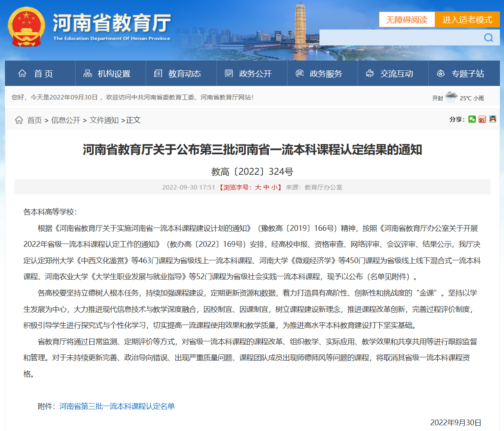Share via Weibo icon
The height and width of the screenshot is (431, 504).
(482, 119)
